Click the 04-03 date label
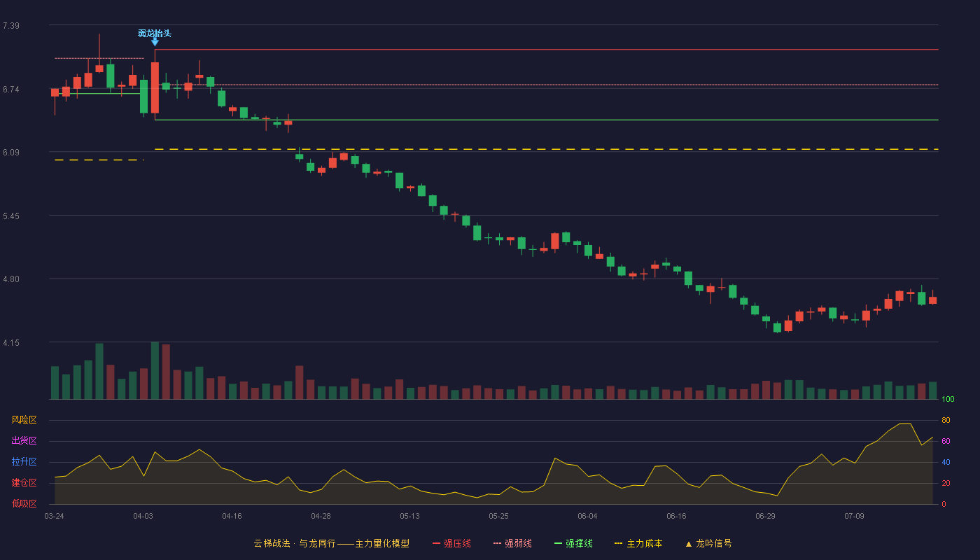 coord(143,516)
